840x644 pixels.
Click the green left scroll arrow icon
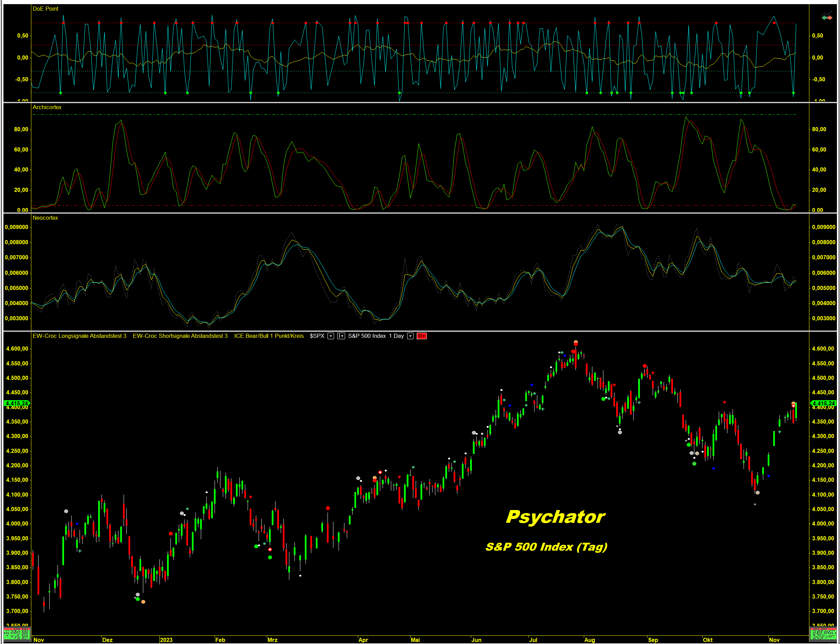click(824, 18)
